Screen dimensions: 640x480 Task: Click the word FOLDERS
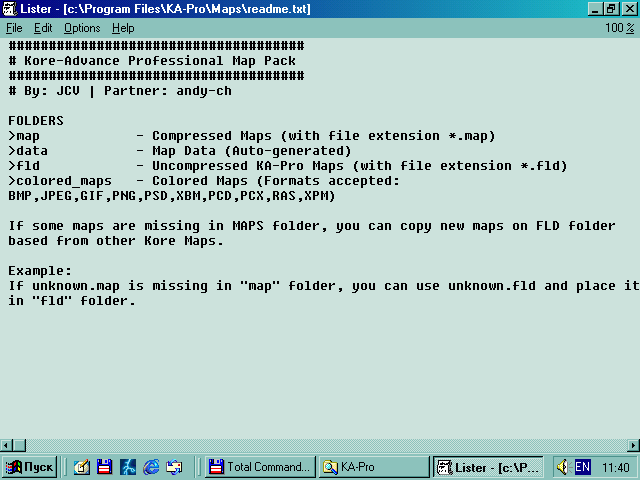coord(36,121)
